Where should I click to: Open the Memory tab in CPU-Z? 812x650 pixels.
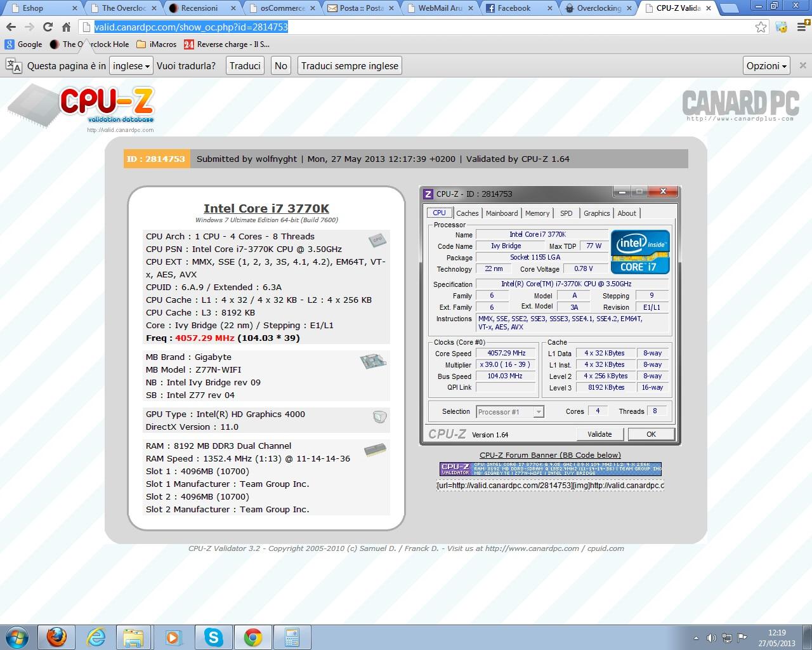point(537,213)
